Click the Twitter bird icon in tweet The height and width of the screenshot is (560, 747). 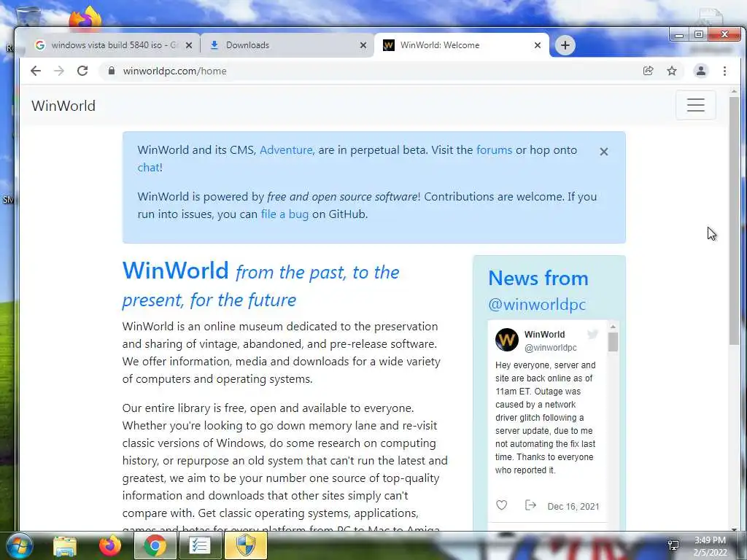pyautogui.click(x=592, y=334)
